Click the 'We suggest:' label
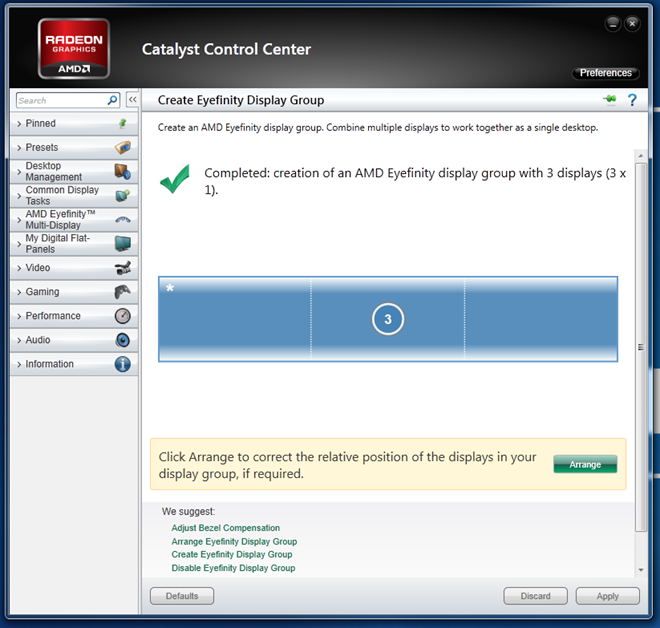Screen dimensions: 660x628 [x=188, y=511]
